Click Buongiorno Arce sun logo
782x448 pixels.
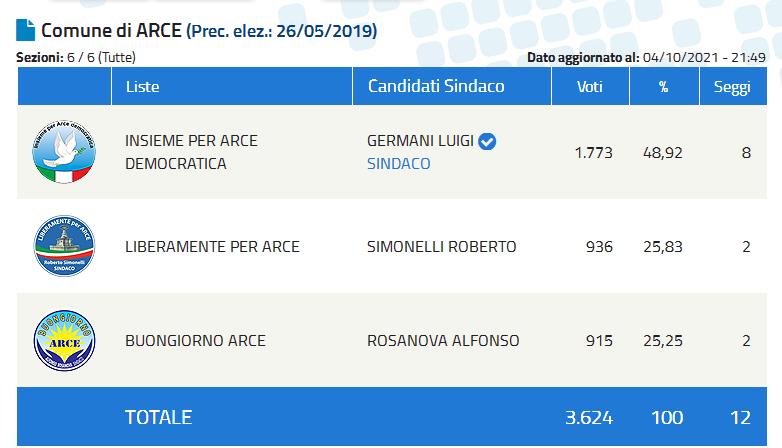coord(65,340)
